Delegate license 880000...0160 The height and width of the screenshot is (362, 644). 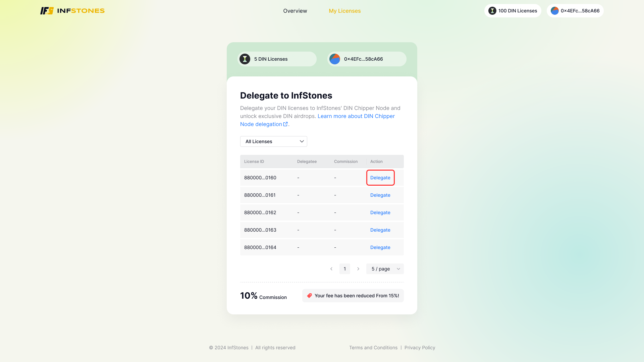380,178
